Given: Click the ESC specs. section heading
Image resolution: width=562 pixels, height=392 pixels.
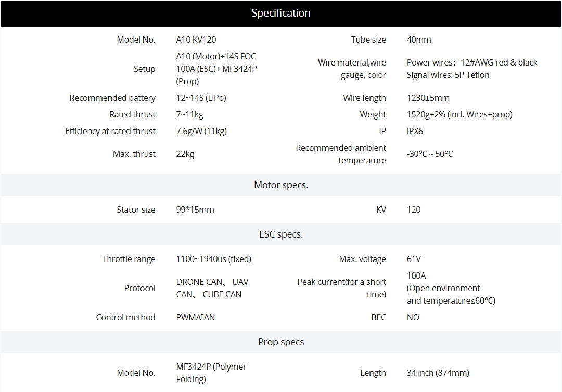Looking at the screenshot, I should [x=281, y=234].
